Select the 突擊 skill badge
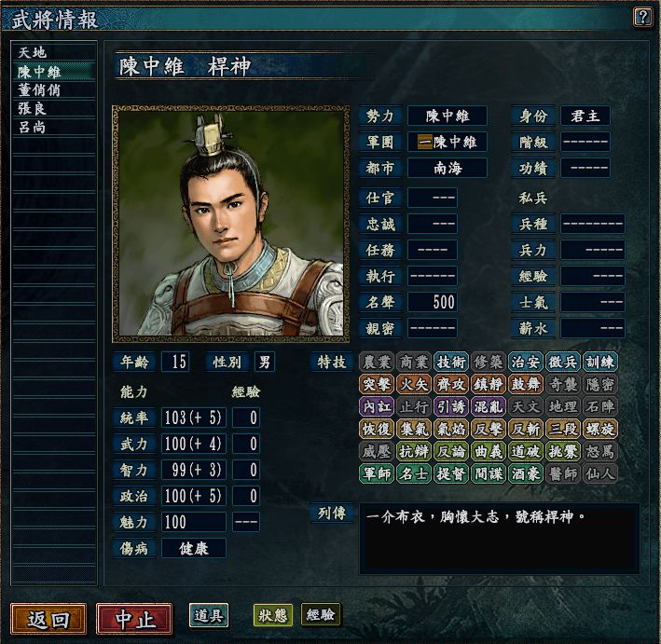This screenshot has height=644, width=661. coord(377,384)
